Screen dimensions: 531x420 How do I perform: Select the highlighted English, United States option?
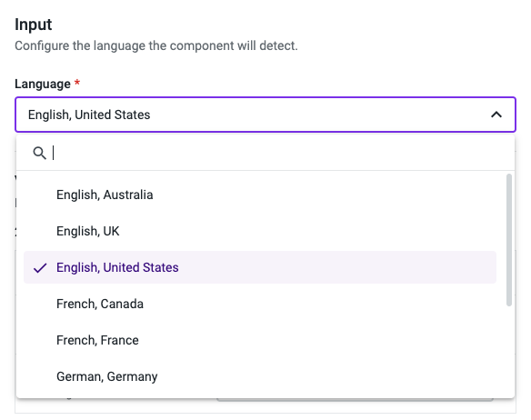coord(260,267)
